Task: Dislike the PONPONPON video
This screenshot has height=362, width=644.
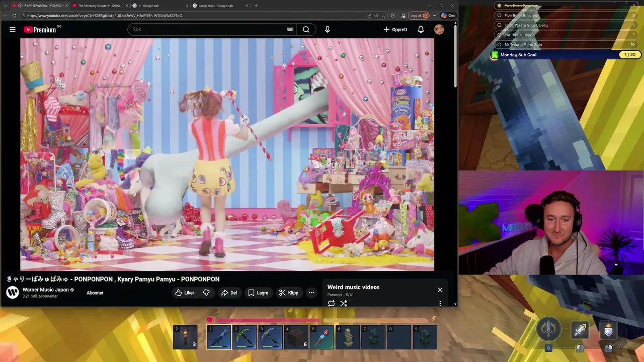Action: click(x=206, y=293)
